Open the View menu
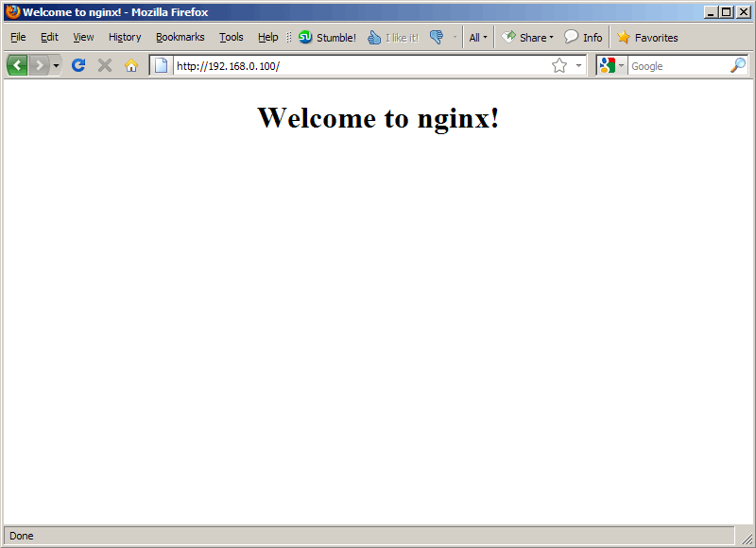Viewport: 756px width, 548px height. [x=83, y=37]
